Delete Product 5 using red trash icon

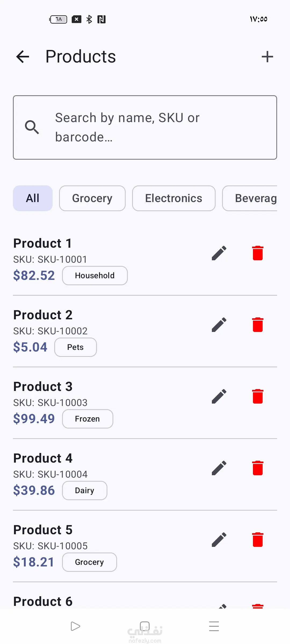point(258,540)
